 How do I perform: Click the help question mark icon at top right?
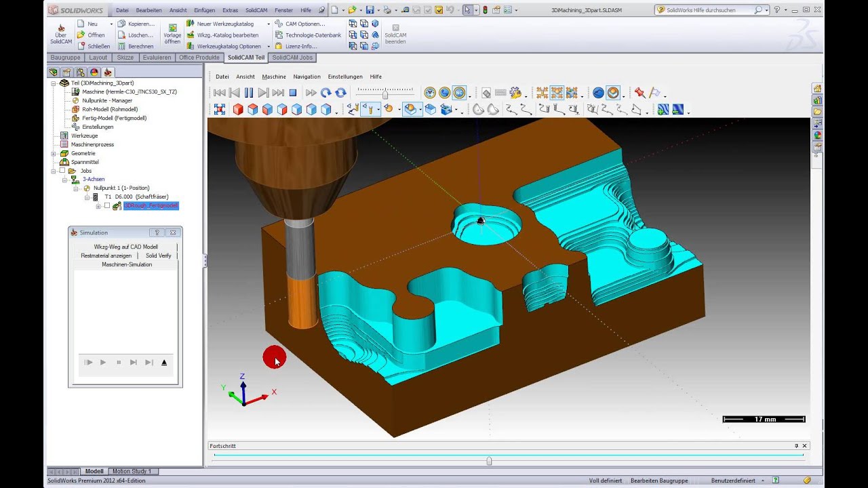pos(777,10)
